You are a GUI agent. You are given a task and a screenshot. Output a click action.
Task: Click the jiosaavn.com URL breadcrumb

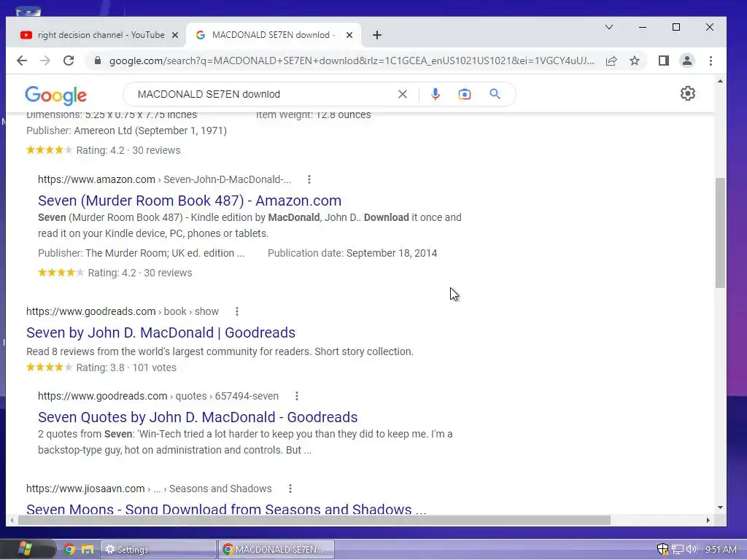click(x=149, y=489)
